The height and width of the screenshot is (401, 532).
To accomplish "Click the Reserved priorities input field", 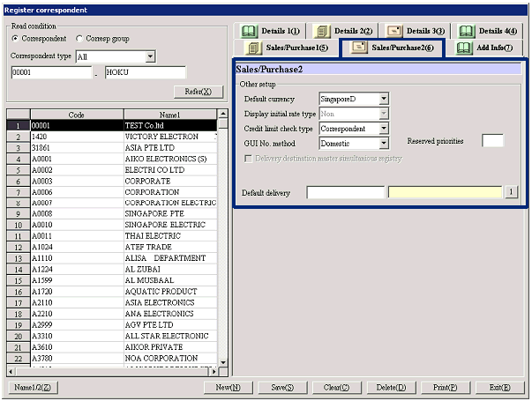I will pos(492,141).
